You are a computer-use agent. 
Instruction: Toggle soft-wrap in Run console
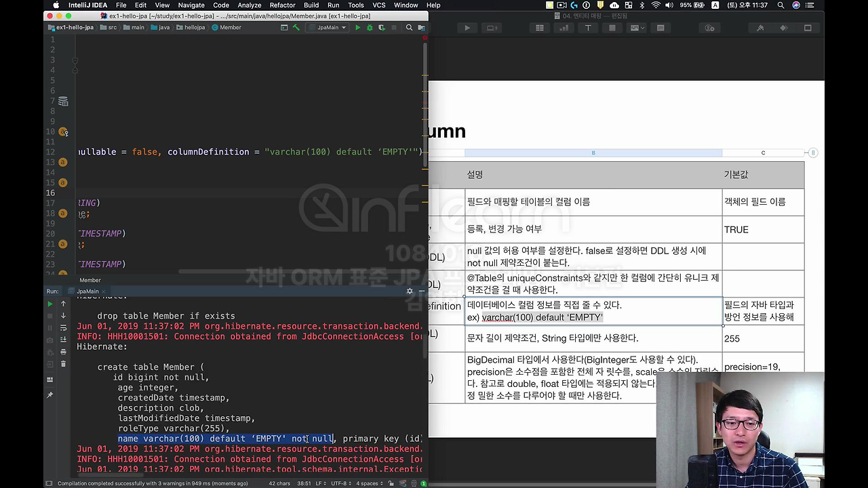[63, 328]
